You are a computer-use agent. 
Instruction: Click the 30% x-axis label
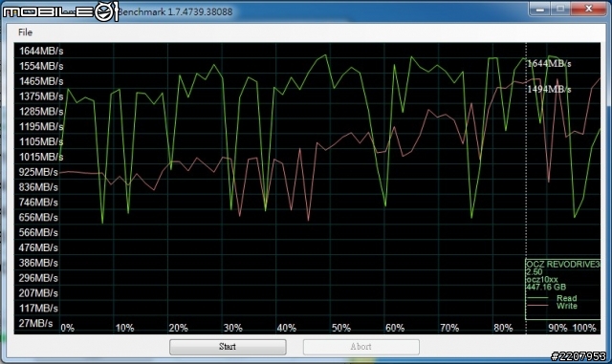click(233, 328)
